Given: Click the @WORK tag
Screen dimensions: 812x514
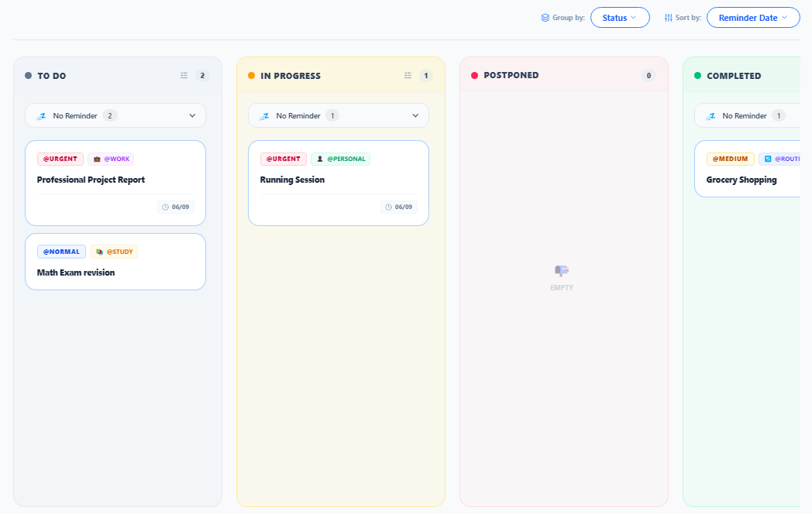Looking at the screenshot, I should coord(111,159).
